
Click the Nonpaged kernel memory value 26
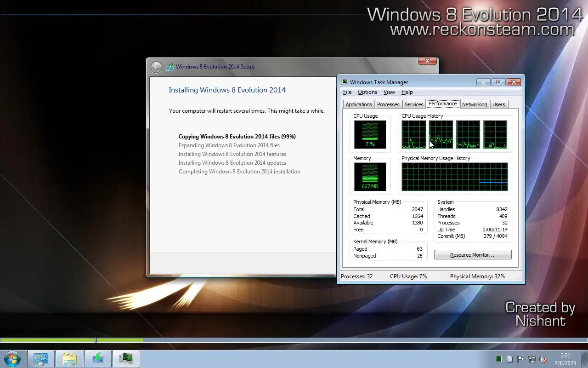point(419,256)
